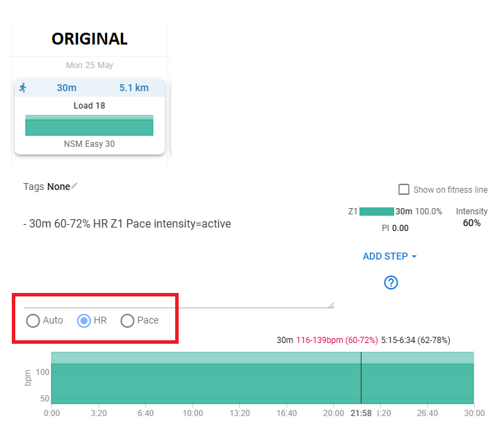Open the ADD STEP dropdown
The image size is (504, 421).
(389, 256)
